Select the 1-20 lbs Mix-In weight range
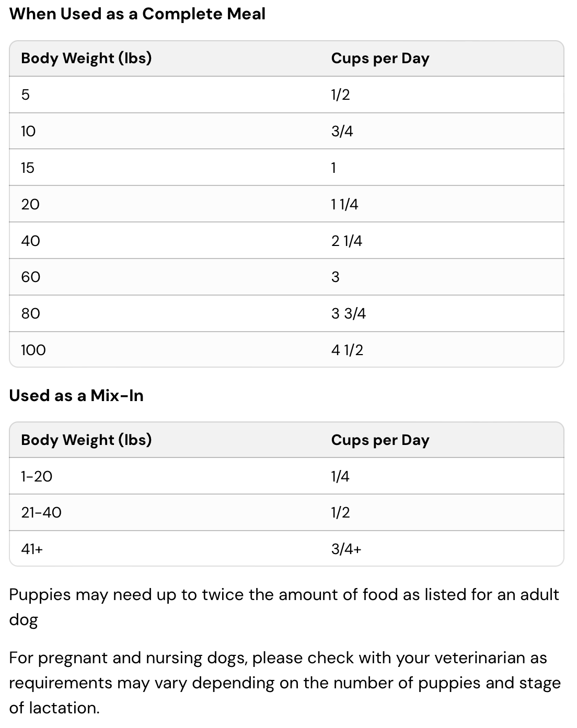This screenshot has width=577, height=728. (37, 476)
